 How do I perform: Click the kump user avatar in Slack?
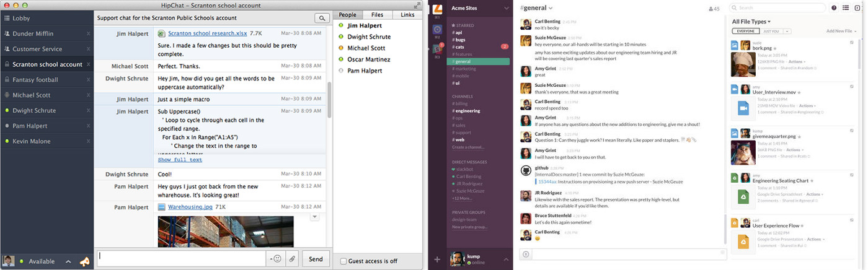pos(458,258)
